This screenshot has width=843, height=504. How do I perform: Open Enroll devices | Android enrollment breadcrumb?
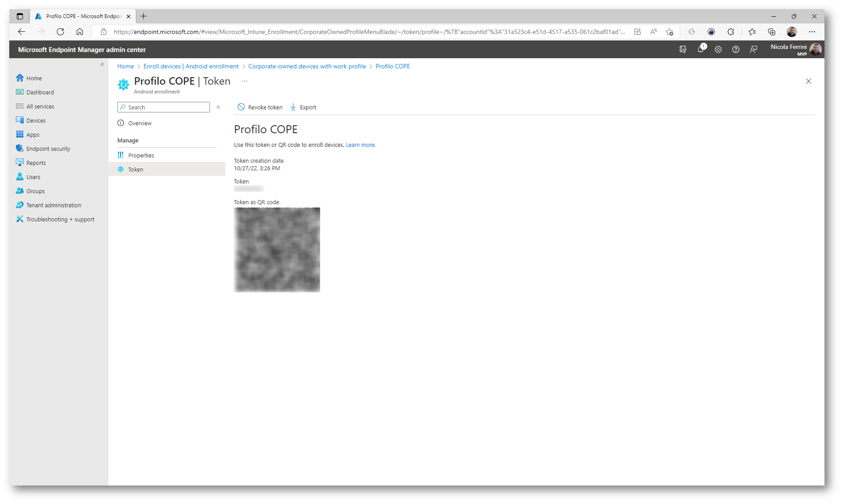[x=191, y=66]
